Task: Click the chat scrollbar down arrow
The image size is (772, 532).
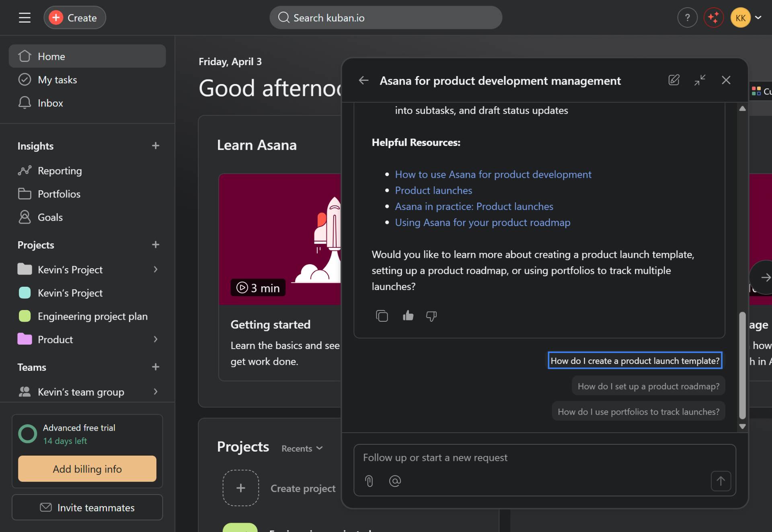Action: point(743,427)
